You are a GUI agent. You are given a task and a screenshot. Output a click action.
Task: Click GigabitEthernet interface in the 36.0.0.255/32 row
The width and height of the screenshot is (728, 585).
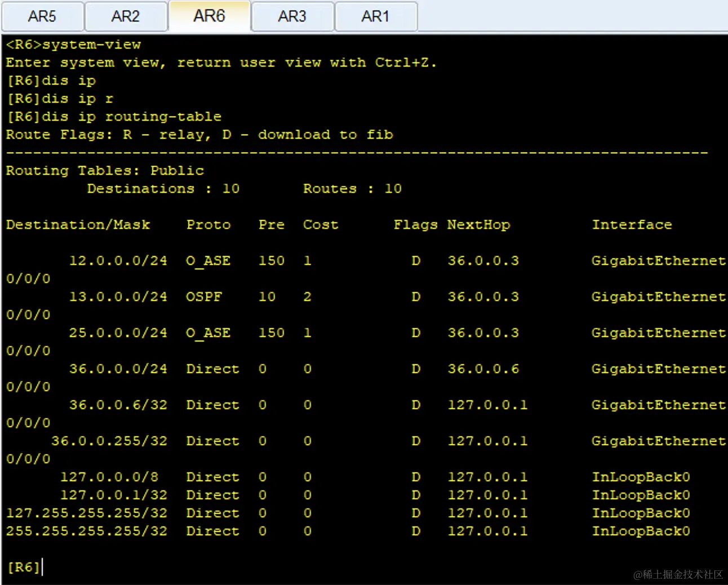(x=659, y=441)
